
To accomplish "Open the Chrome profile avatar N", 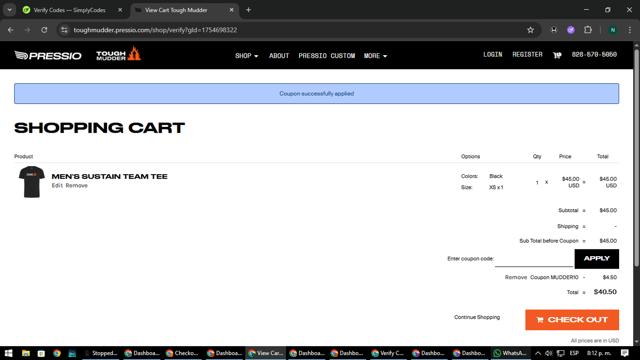I will pos(613,30).
